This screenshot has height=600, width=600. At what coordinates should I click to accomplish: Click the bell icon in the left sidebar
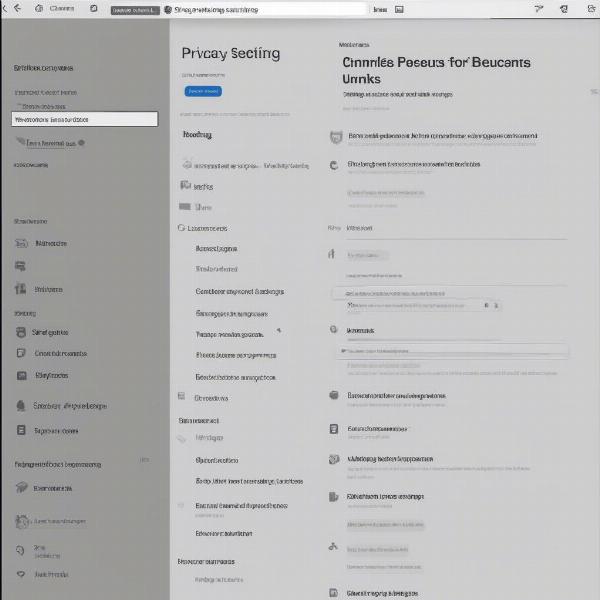(x=21, y=406)
